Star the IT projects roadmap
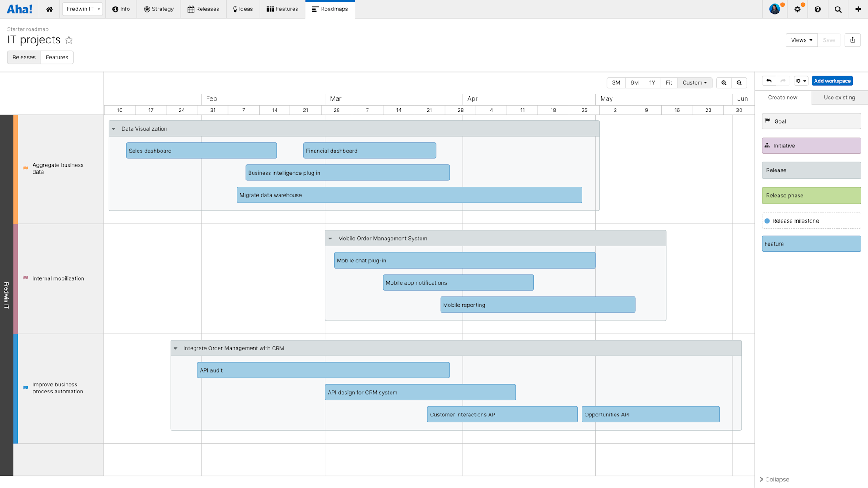Viewport: 868px width, 488px height. point(69,40)
